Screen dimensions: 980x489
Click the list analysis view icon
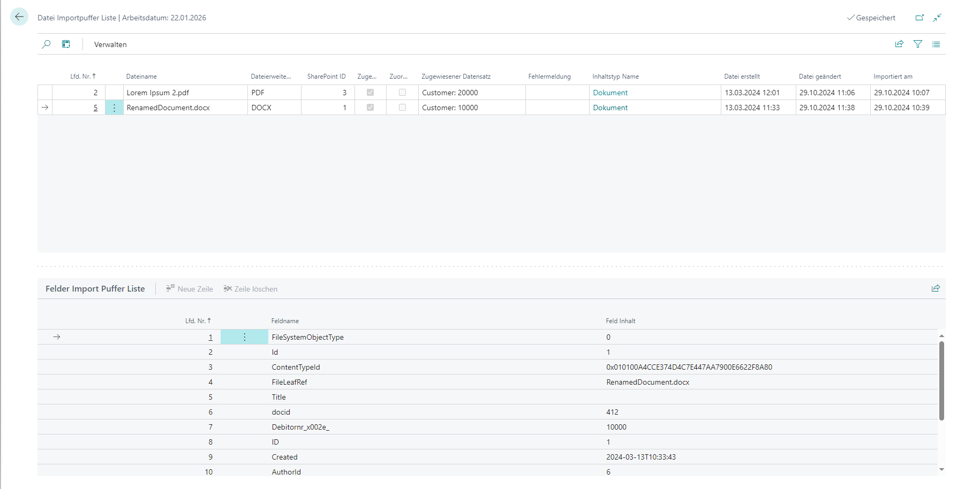(x=66, y=44)
